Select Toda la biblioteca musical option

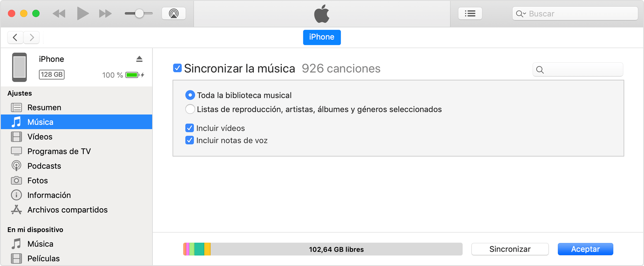190,95
